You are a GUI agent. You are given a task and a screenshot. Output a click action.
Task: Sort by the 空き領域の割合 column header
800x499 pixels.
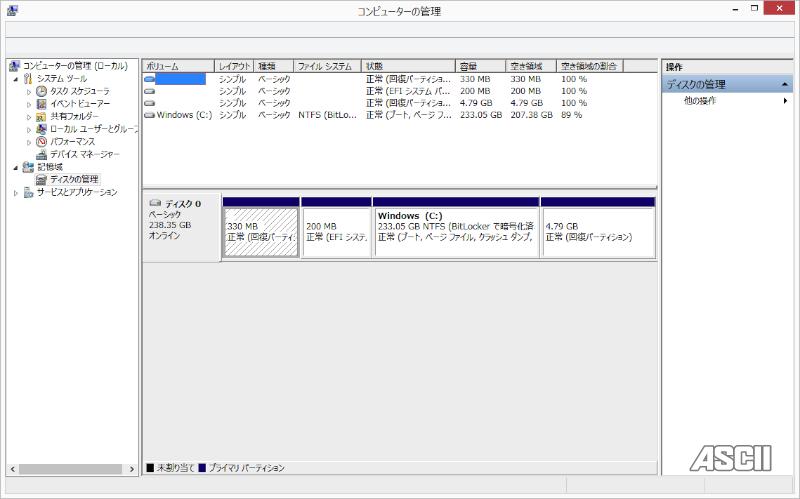pos(590,66)
